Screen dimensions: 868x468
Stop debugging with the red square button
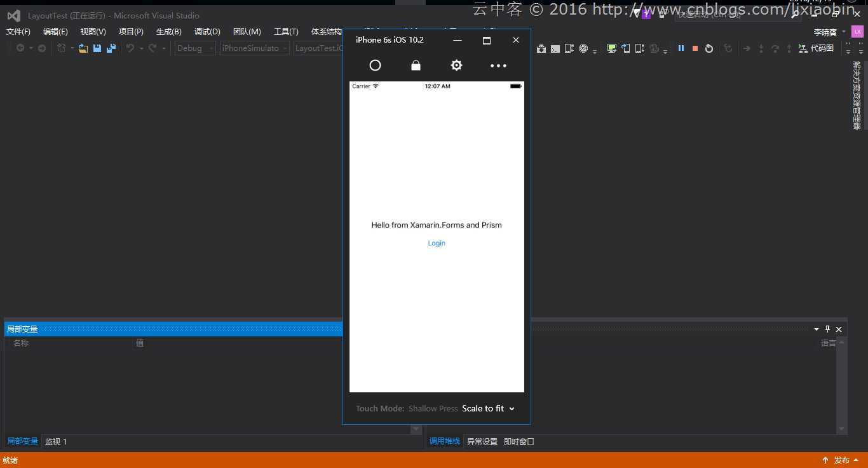tap(695, 48)
